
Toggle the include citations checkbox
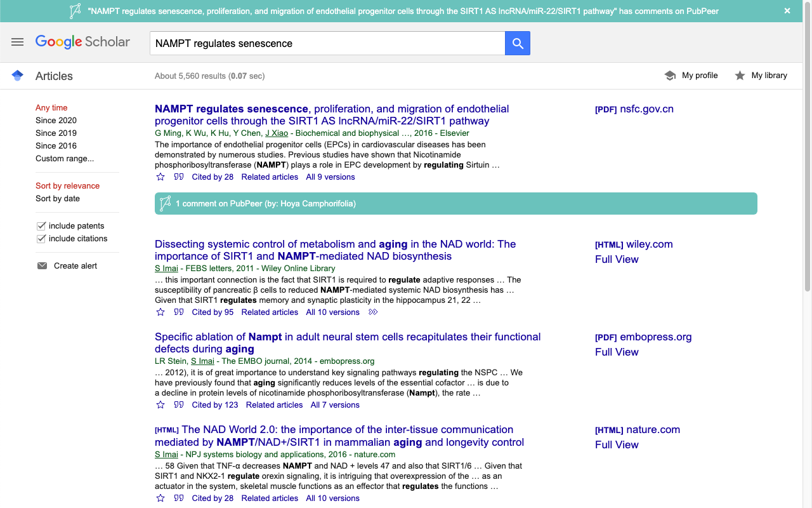click(x=41, y=239)
